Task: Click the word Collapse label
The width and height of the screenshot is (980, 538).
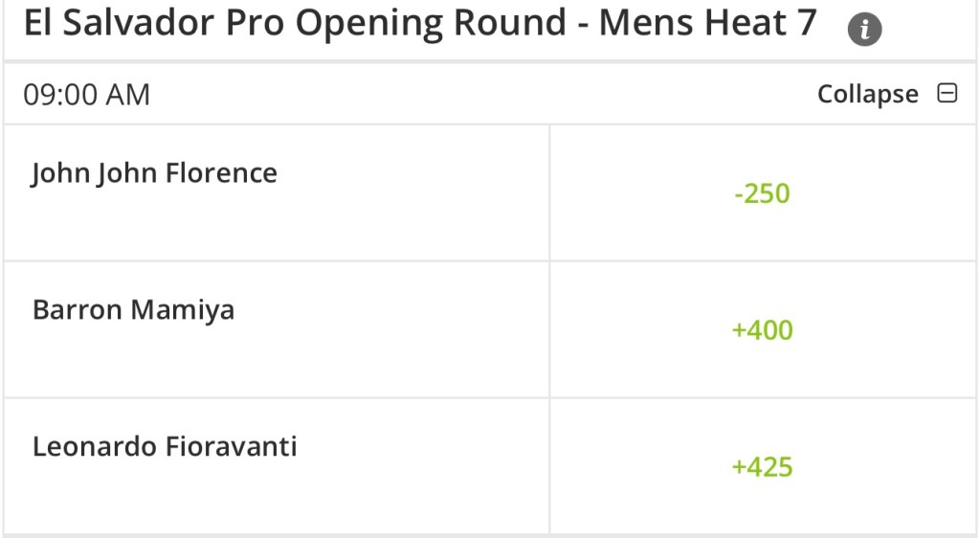Action: point(867,94)
